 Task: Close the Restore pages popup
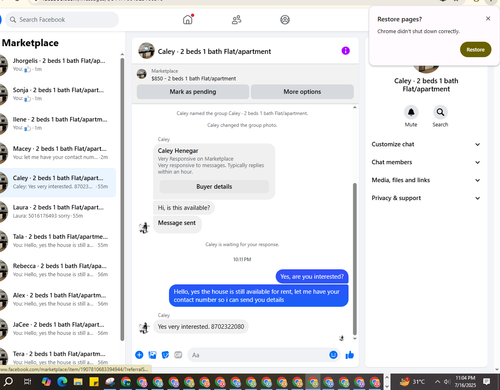coord(488,19)
